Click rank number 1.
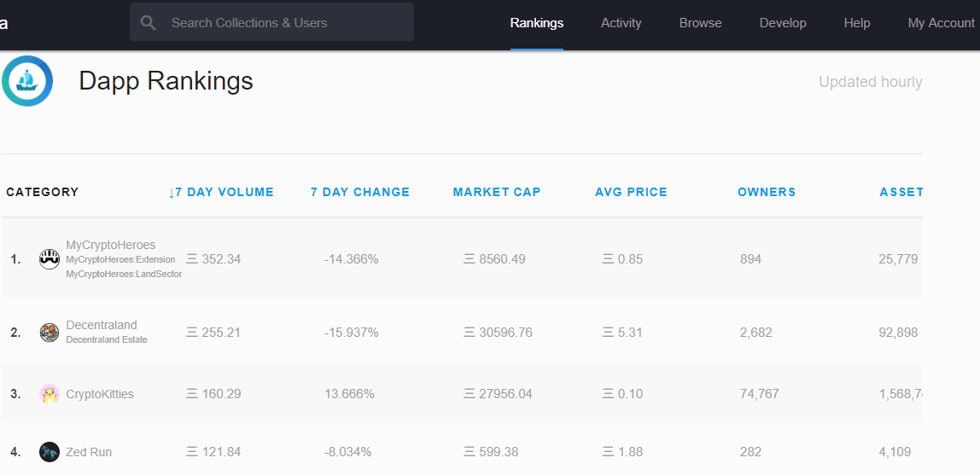 click(15, 259)
